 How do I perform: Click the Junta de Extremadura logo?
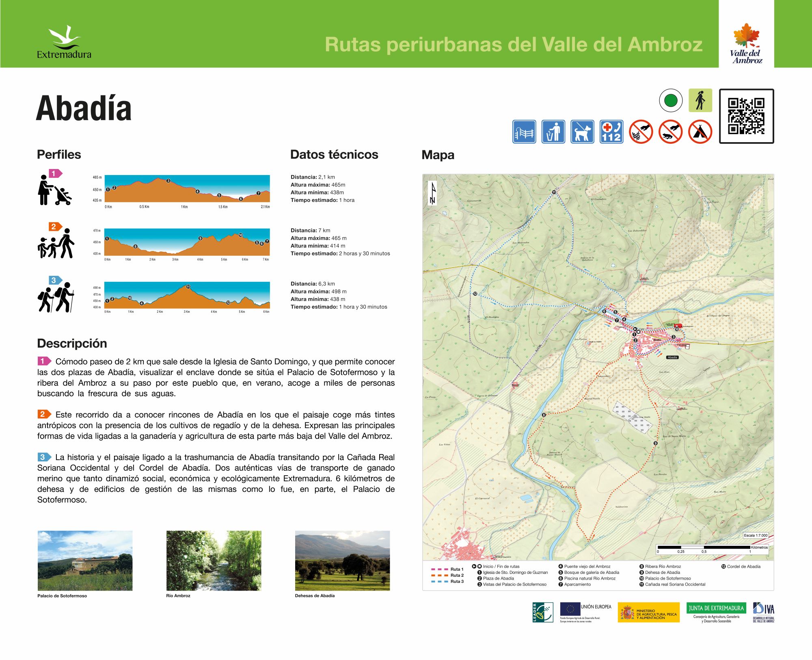[x=716, y=612]
